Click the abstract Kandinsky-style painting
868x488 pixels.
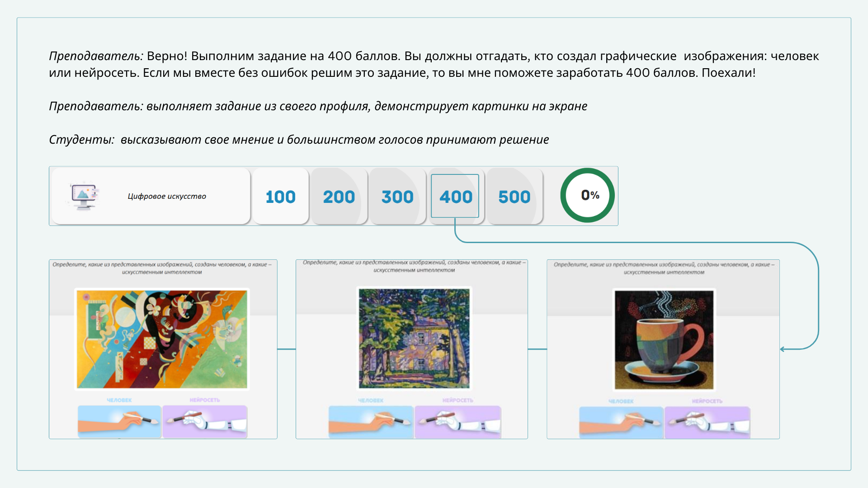pyautogui.click(x=162, y=339)
